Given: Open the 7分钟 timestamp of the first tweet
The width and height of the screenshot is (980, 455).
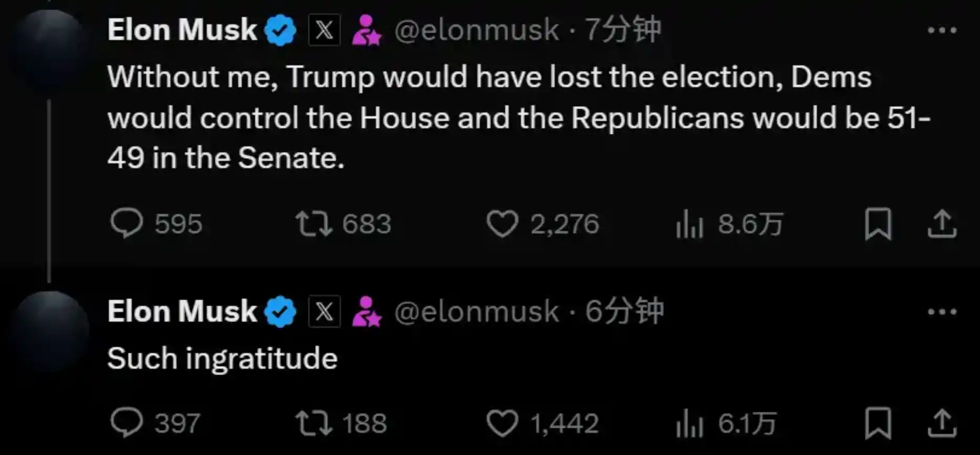Looking at the screenshot, I should [623, 29].
